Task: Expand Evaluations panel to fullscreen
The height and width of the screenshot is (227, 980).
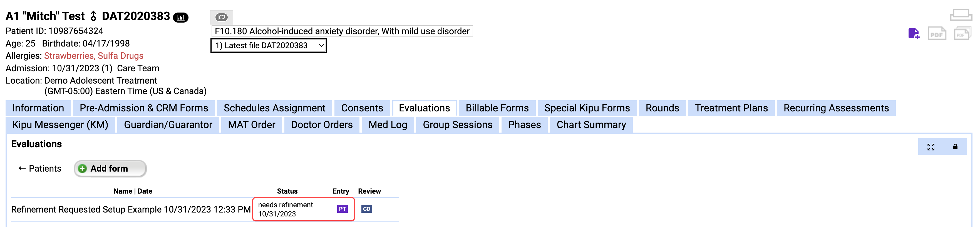Action: [x=931, y=147]
